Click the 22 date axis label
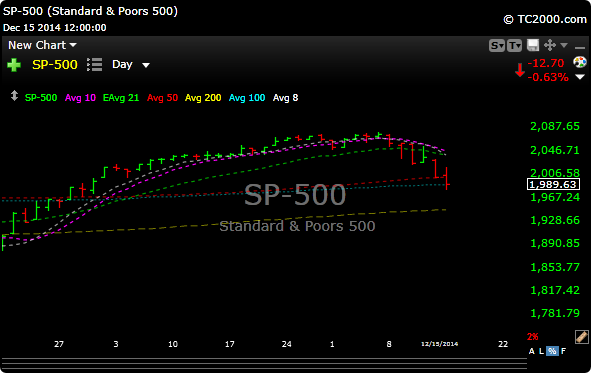Screen dimensions: 591x373 503,344
